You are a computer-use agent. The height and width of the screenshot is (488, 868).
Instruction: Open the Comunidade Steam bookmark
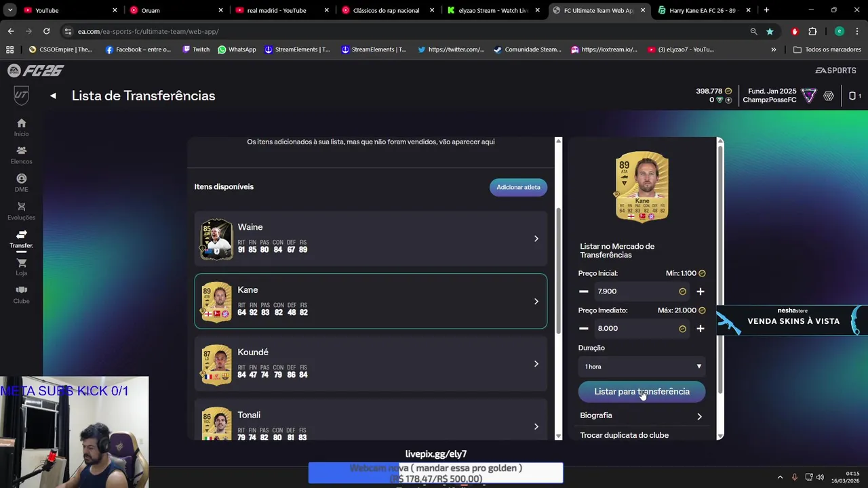pyautogui.click(x=528, y=49)
